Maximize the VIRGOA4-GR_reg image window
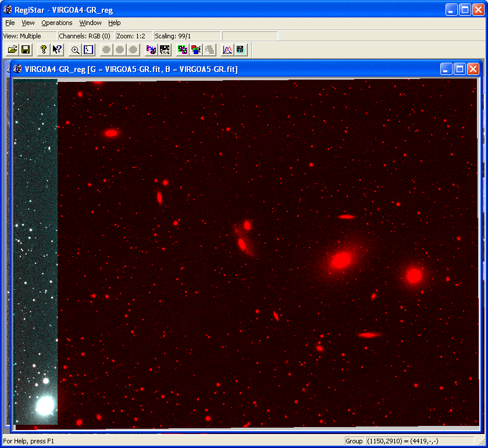The image size is (488, 448). coord(459,69)
